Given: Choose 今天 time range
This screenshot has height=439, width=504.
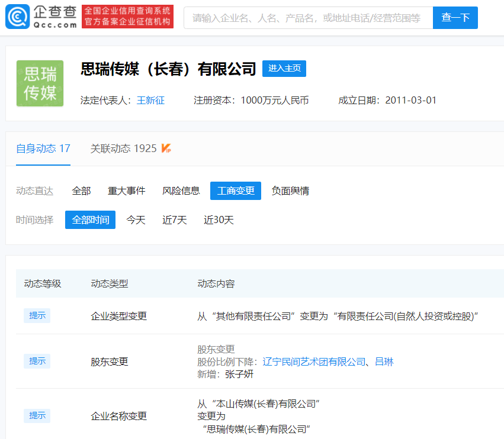Looking at the screenshot, I should click(x=136, y=220).
